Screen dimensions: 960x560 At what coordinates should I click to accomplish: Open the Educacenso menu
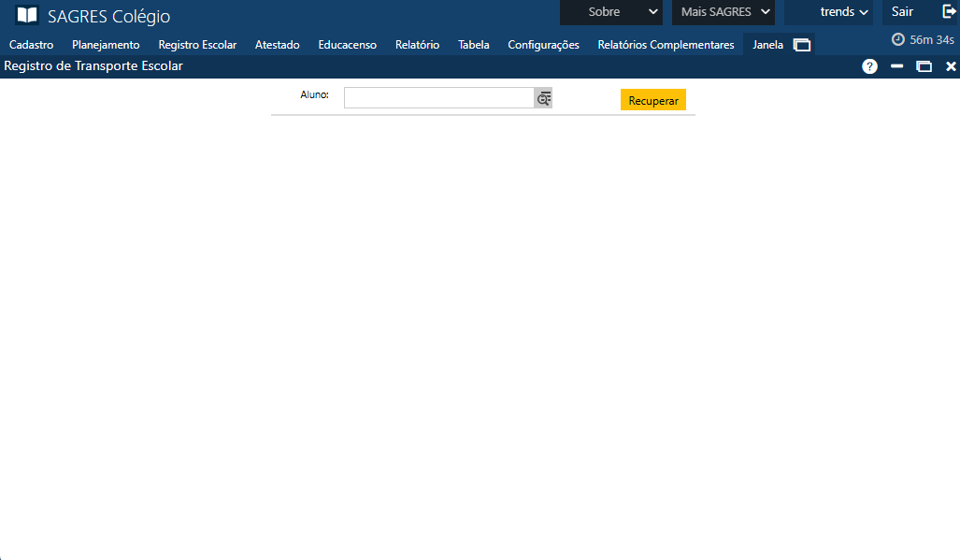(347, 44)
